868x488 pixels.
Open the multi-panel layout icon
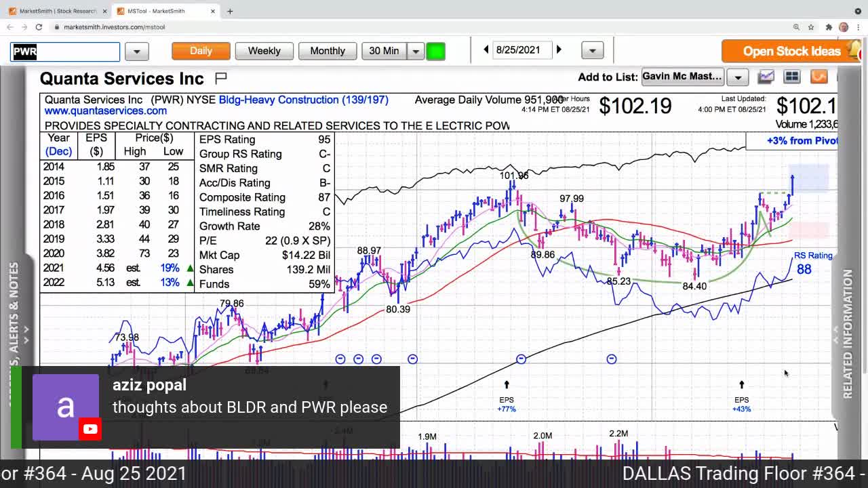tap(792, 77)
